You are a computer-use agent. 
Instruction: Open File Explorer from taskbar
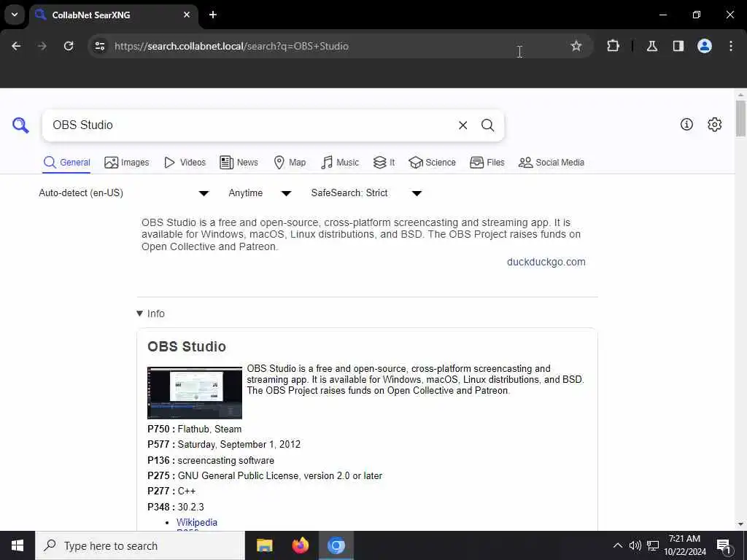264,545
